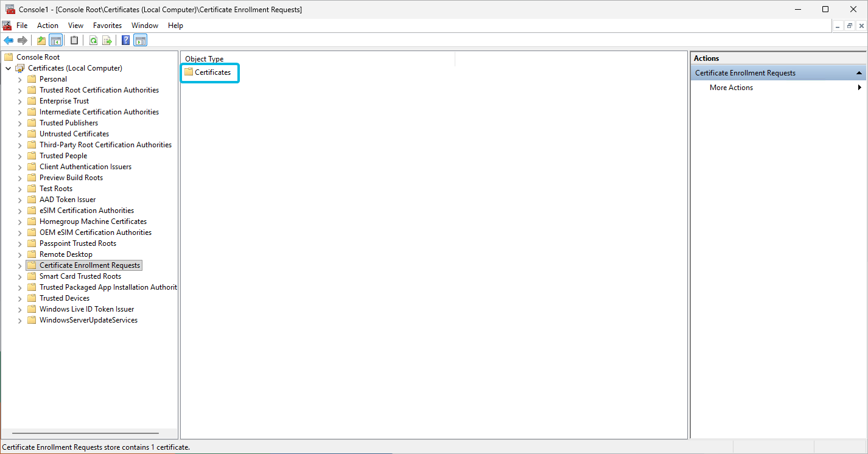Click the folder icon beside OEM eSIM Certification Authorities
Viewport: 868px width, 454px height.
click(x=32, y=232)
